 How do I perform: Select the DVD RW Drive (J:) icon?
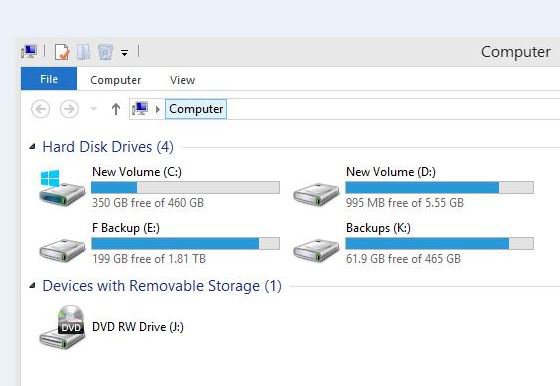coord(62,327)
